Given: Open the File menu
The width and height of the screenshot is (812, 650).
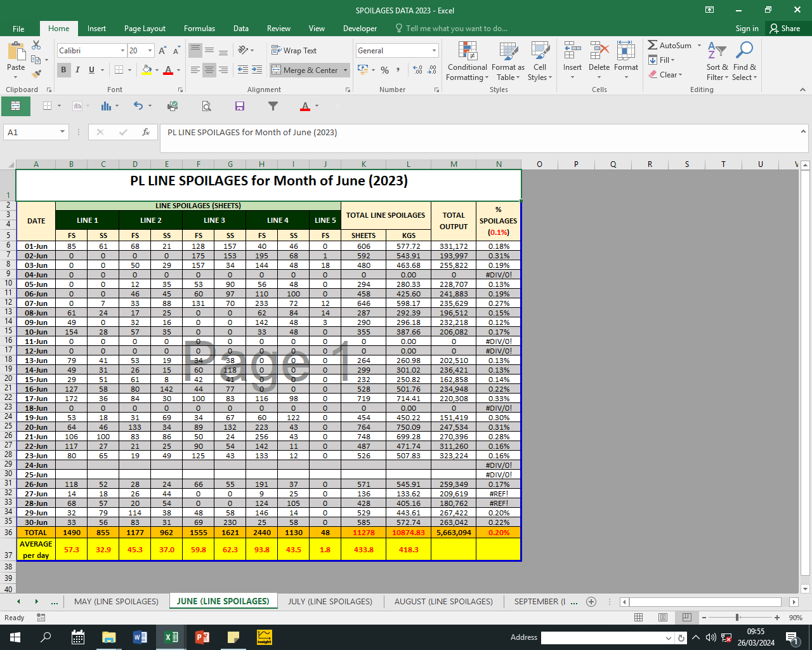Looking at the screenshot, I should (18, 29).
